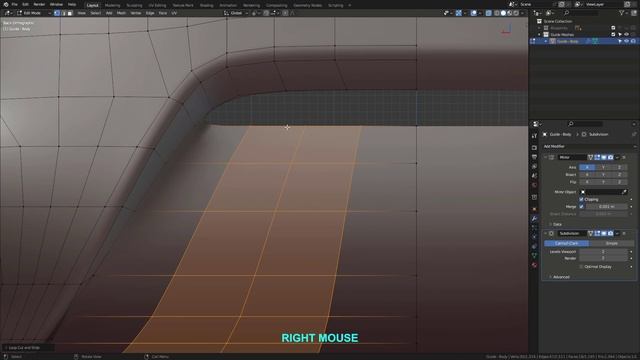640x360 pixels.
Task: Switch to wireframe shading icon
Action: (x=497, y=13)
